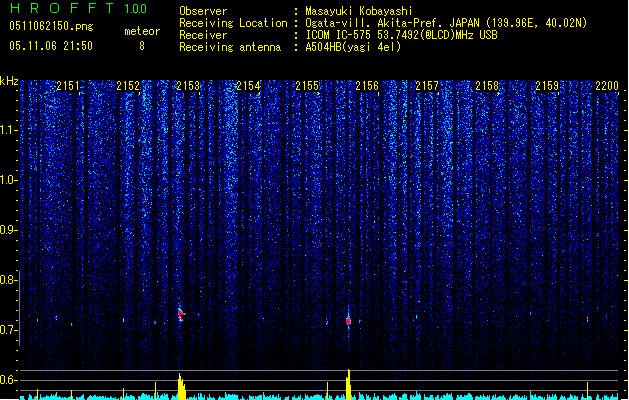Click the 0.9 kHz axis label
The image size is (629, 400).
(8, 230)
